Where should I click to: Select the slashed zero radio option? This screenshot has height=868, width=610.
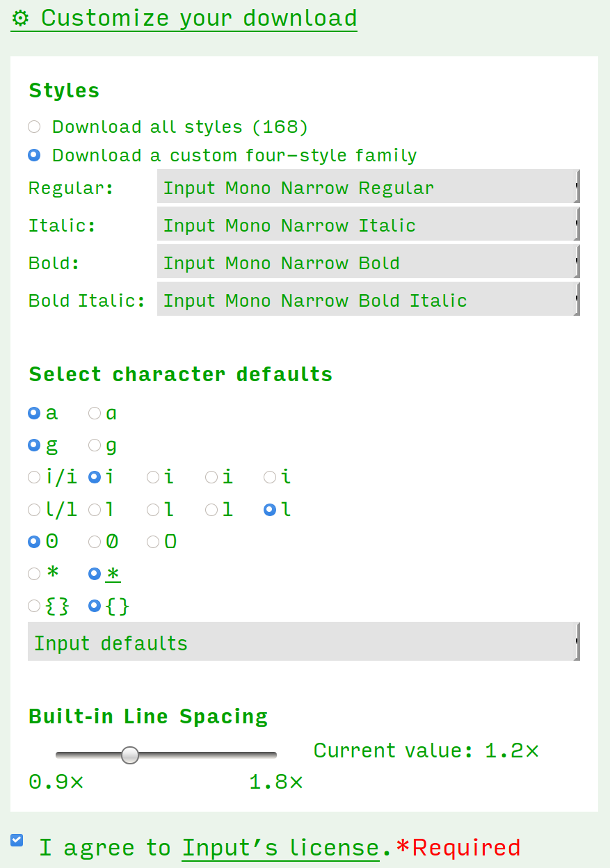pos(95,542)
